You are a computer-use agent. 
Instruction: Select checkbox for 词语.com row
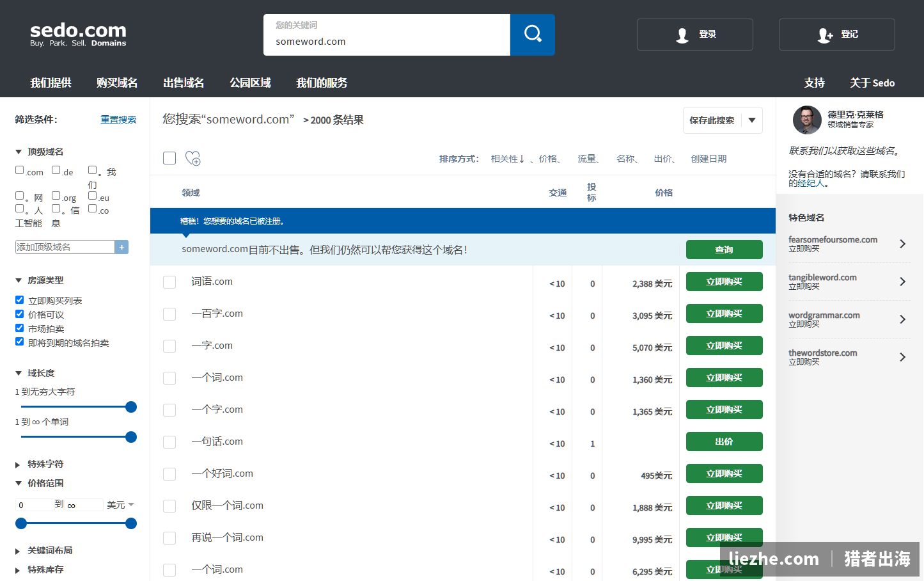point(169,282)
